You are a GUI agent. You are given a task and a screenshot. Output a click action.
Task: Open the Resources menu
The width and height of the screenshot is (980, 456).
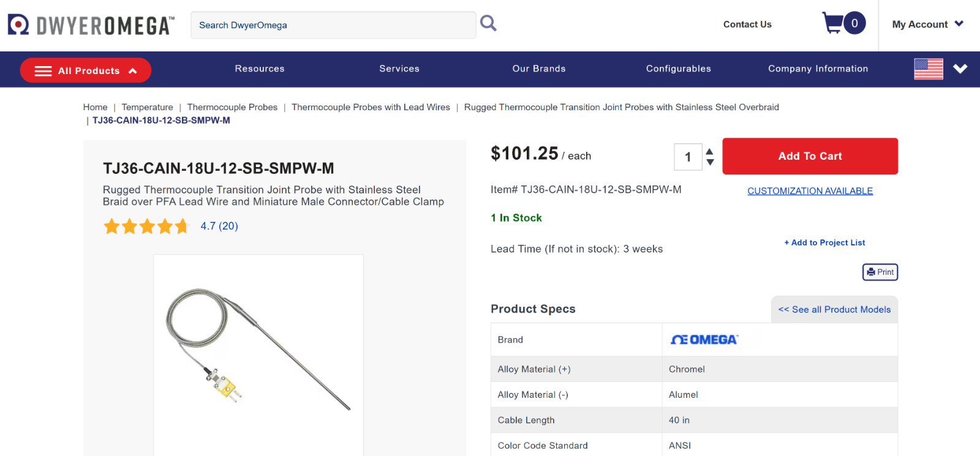coord(260,69)
